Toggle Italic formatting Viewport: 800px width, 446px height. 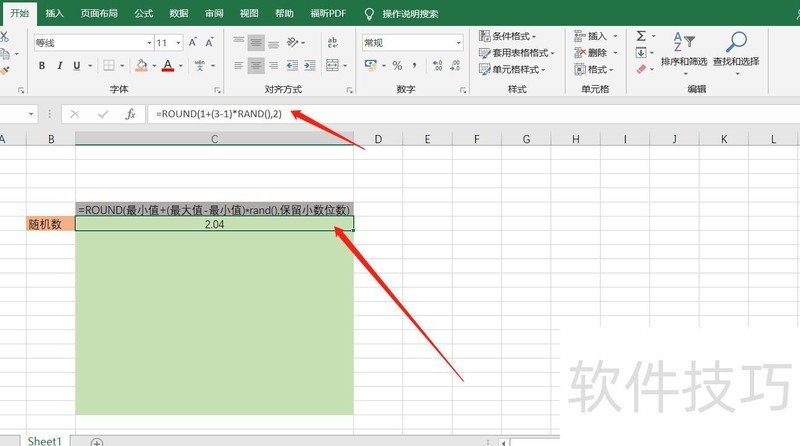pyautogui.click(x=59, y=65)
